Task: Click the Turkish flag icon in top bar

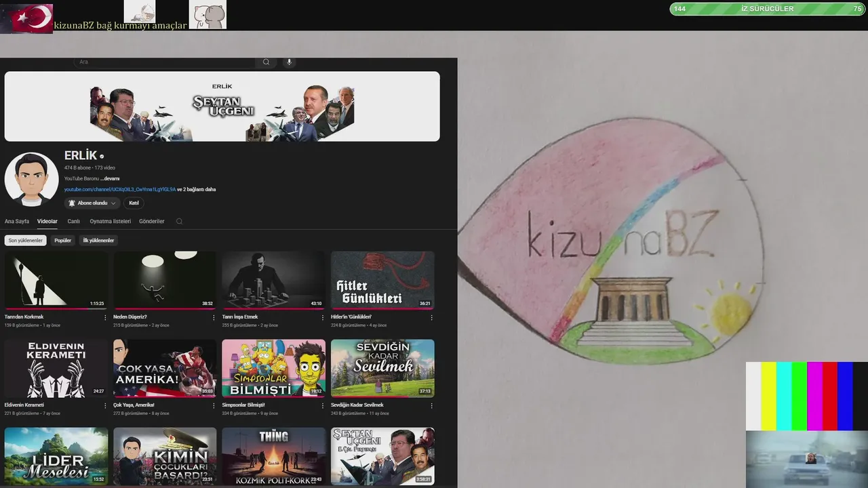Action: point(27,18)
